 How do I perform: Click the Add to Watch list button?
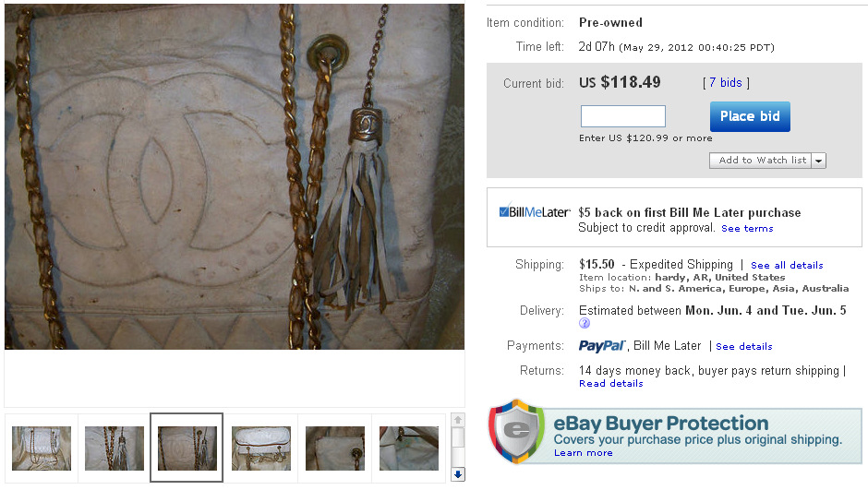tap(761, 161)
